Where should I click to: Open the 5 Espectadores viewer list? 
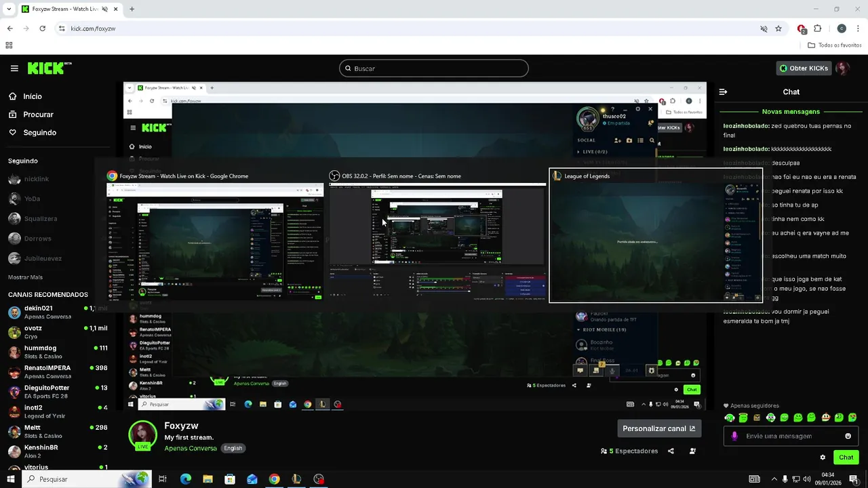point(629,451)
